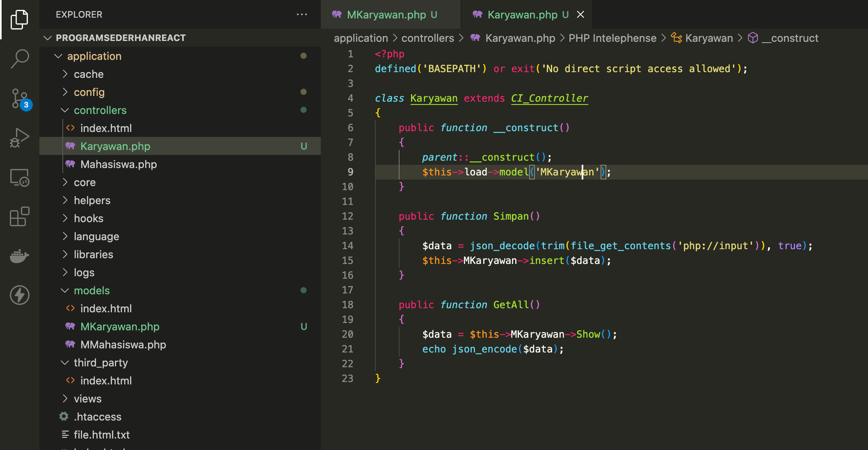Open the lightning bolt icon panel
This screenshot has width=868, height=450.
click(19, 295)
